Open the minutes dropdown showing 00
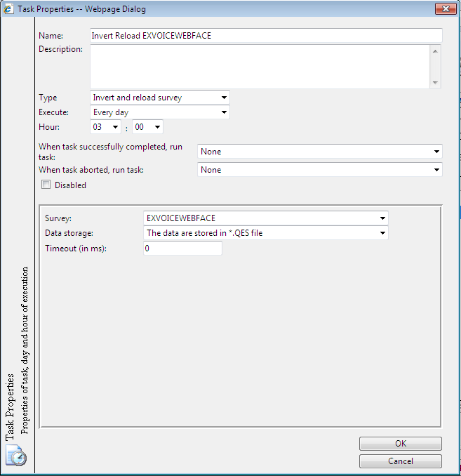This screenshot has width=461, height=476. point(147,127)
